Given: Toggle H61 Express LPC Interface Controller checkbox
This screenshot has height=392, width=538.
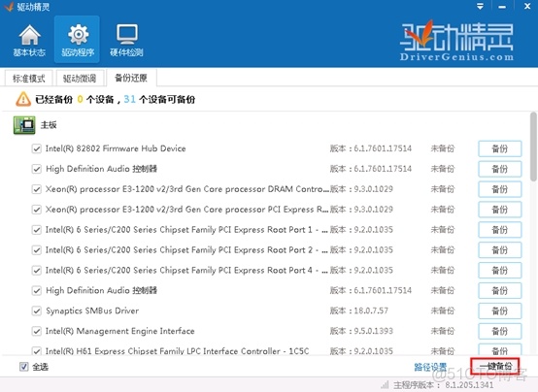Looking at the screenshot, I should (37, 351).
